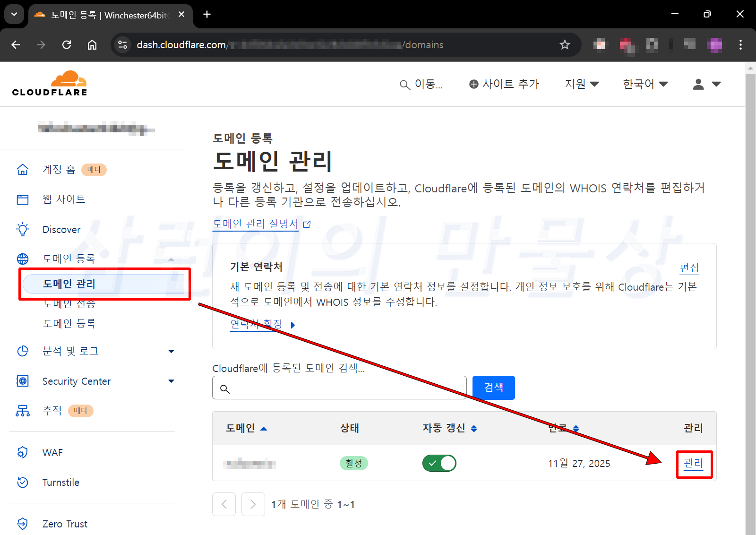Click 편집 link in 기본 연락처
Viewport: 756px width, 535px height.
pos(689,268)
